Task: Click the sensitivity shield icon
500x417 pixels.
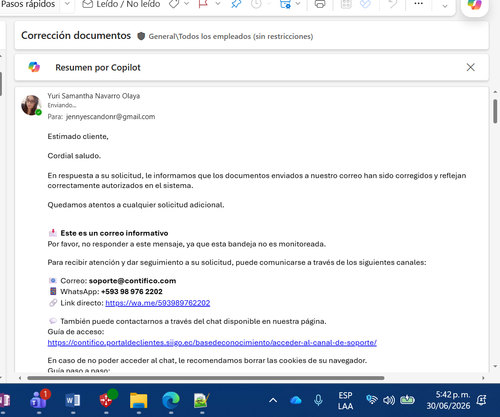Action: coord(141,36)
